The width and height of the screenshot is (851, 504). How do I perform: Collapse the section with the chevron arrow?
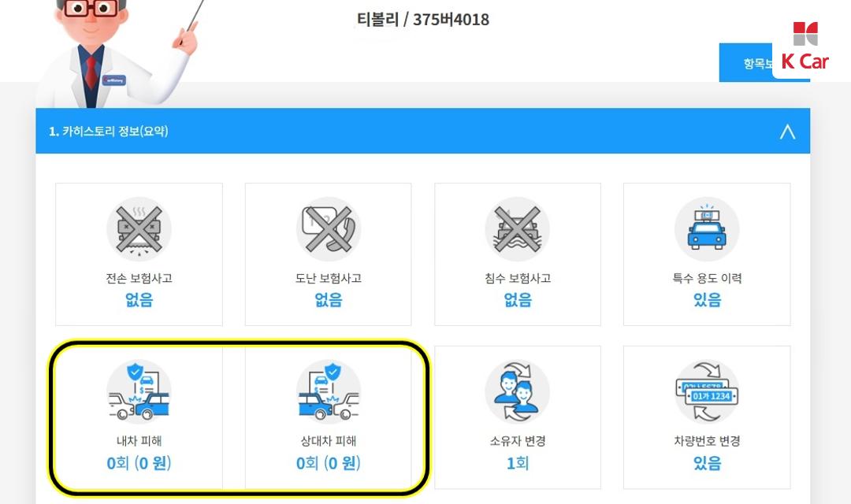(x=787, y=132)
